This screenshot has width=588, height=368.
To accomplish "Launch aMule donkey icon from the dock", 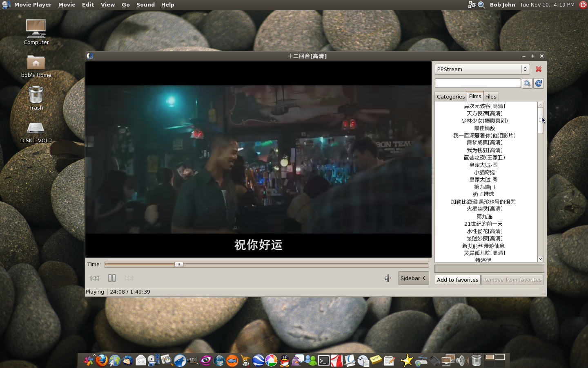I will point(245,360).
